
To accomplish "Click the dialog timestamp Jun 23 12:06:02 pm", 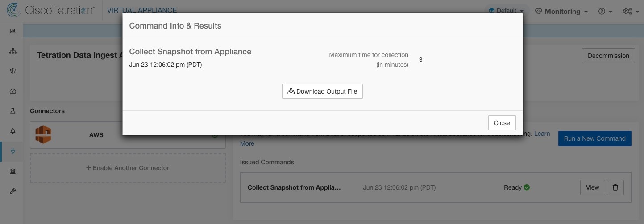I will tap(165, 65).
